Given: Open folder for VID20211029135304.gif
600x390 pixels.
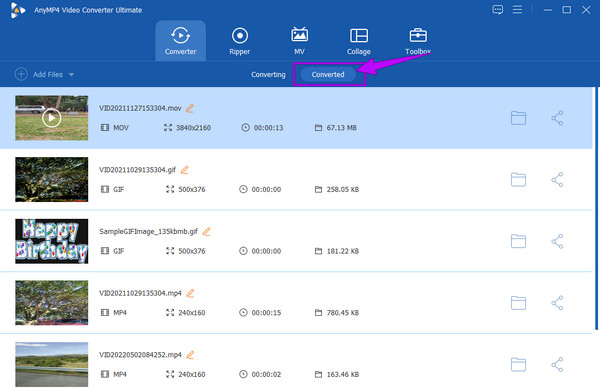Looking at the screenshot, I should tap(518, 179).
